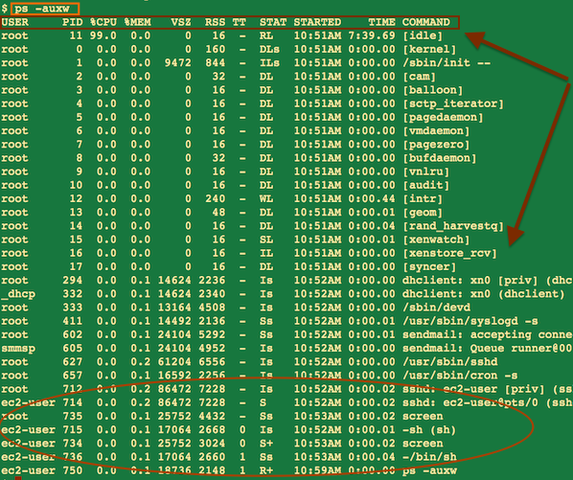Click the 'ps -auxw' command in PID 750 row
Viewport: 573px width, 480px height.
point(429,471)
